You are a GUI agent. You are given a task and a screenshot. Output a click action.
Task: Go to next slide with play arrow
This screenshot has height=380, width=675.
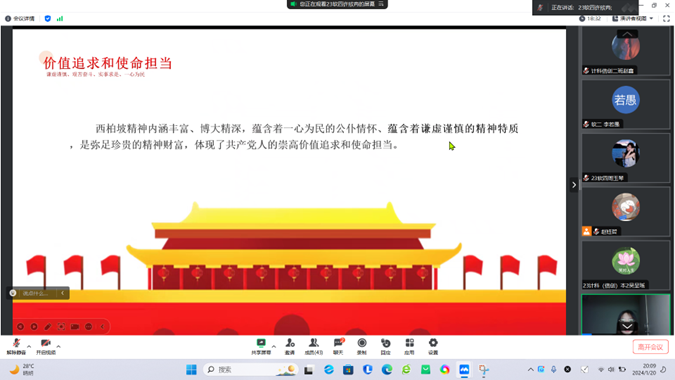pos(34,327)
